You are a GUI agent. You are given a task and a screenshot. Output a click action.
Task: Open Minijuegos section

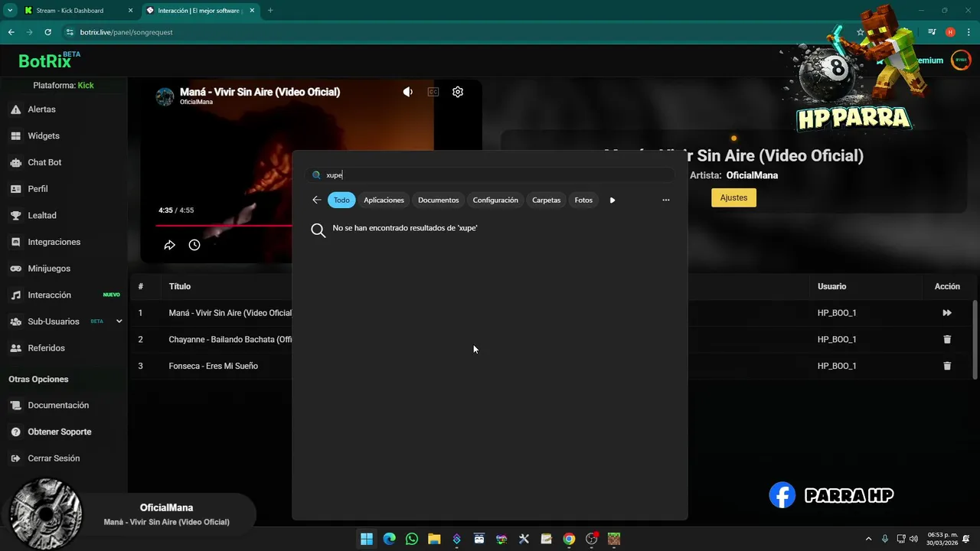coord(49,269)
